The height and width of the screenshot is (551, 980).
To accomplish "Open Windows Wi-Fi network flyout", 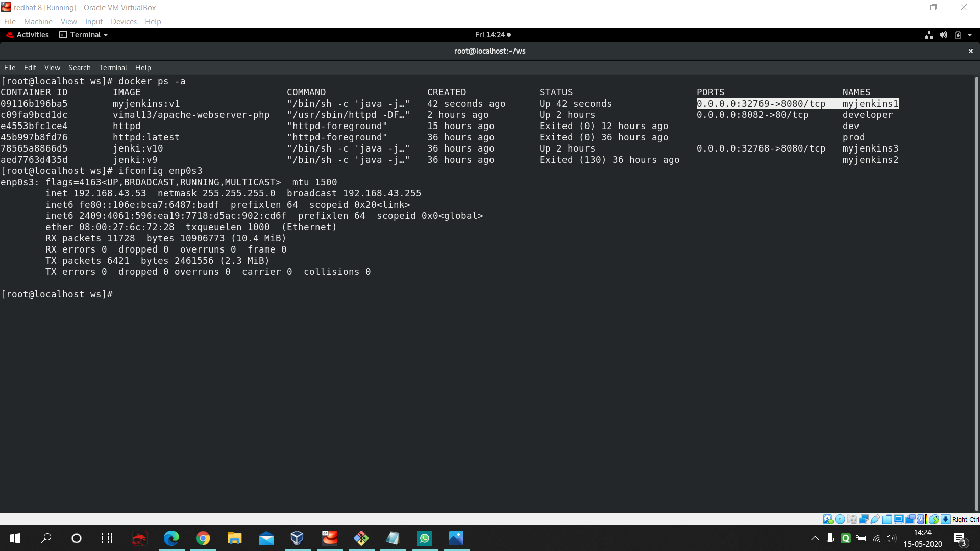I will [x=877, y=538].
